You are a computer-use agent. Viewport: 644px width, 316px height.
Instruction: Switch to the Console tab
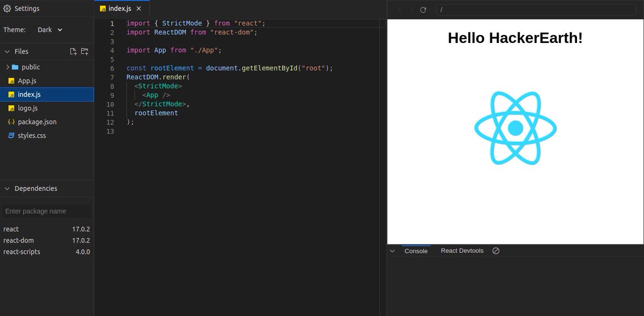416,251
